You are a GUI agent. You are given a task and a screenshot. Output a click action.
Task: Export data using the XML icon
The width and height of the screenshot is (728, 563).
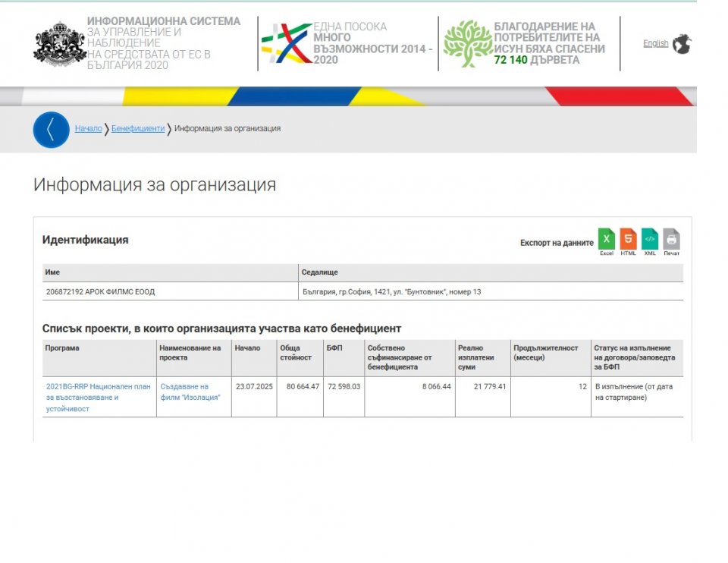point(650,241)
